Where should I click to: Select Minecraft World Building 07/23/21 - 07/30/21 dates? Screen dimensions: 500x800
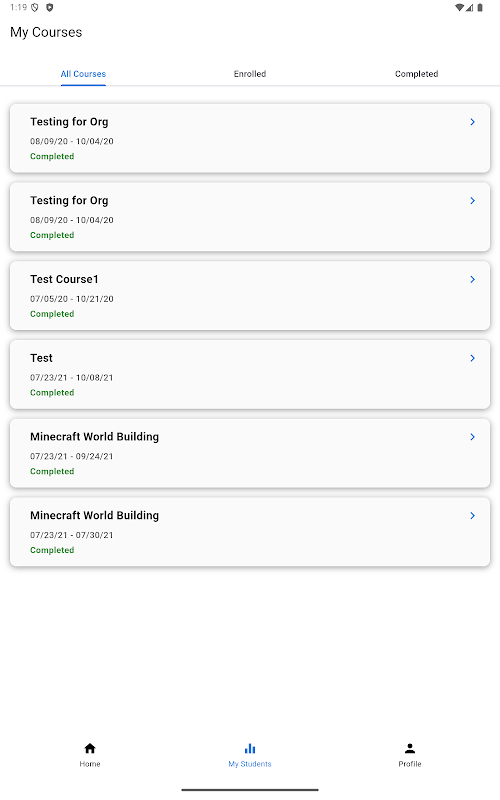pos(71,535)
